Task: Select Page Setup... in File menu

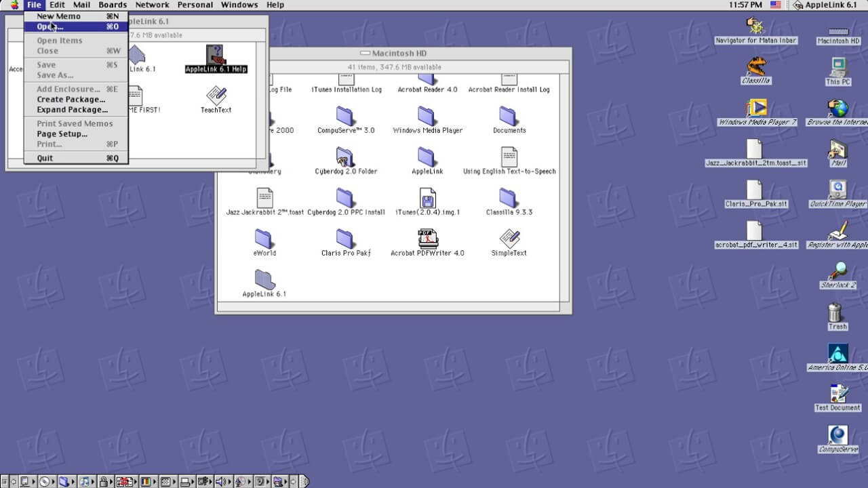Action: tap(75, 134)
